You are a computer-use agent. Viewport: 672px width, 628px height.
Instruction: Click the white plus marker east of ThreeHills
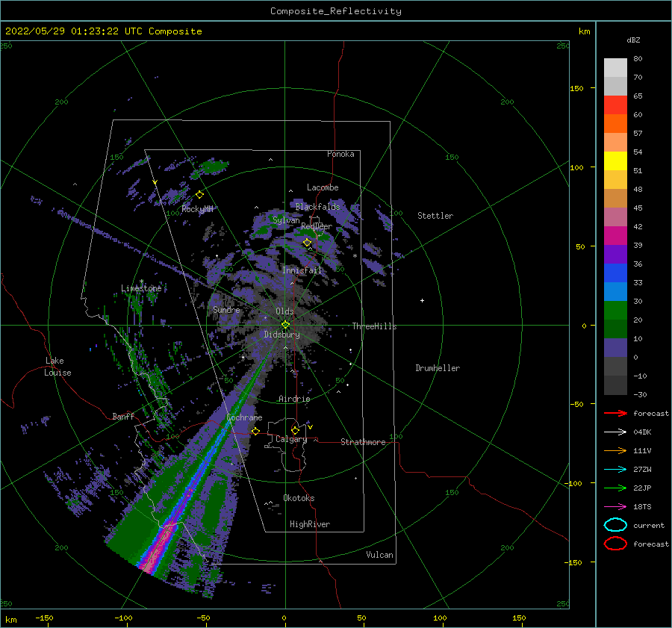pos(422,300)
